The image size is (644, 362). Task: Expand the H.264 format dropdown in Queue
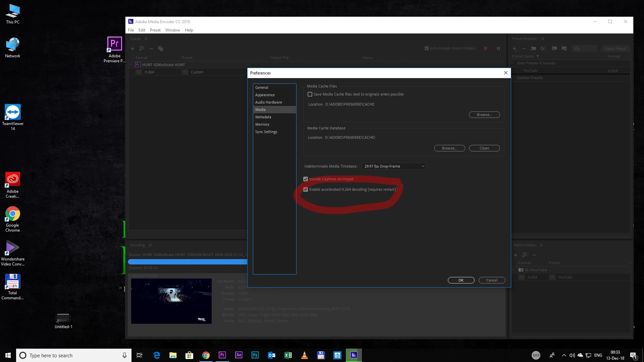coord(139,72)
